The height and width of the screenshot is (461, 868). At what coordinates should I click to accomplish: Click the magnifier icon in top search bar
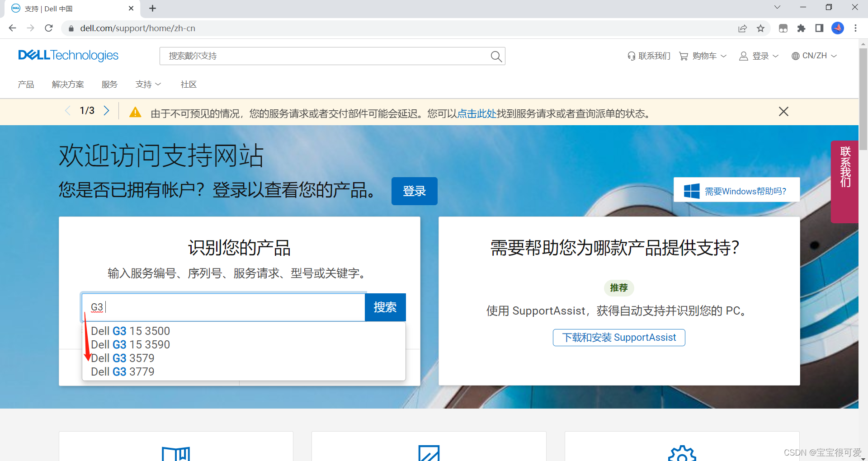click(x=496, y=56)
